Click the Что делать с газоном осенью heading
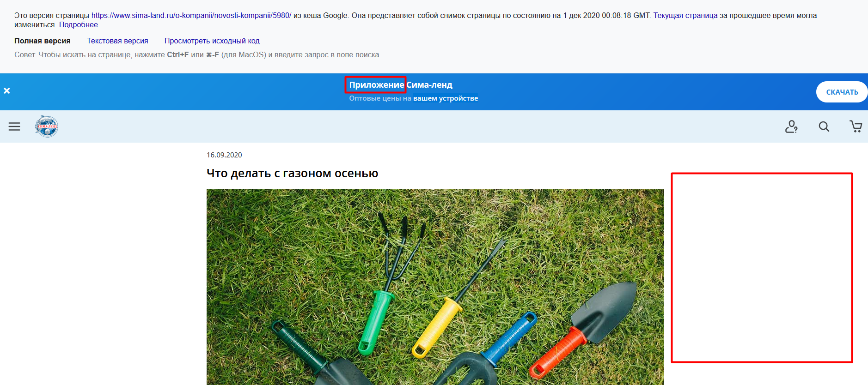Viewport: 868px width, 385px height. 292,174
